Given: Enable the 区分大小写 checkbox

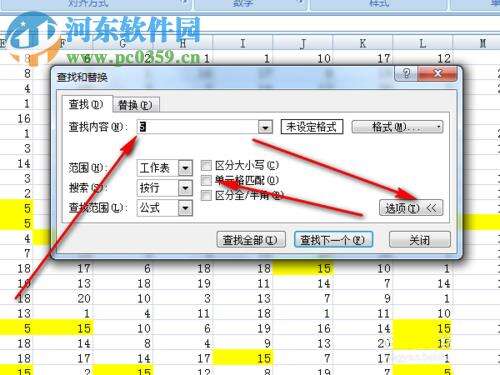Looking at the screenshot, I should click(206, 165).
